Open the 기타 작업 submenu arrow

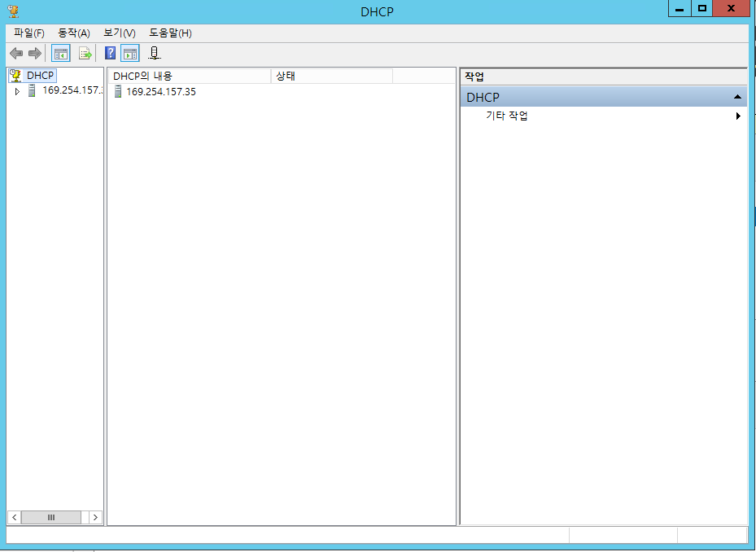[738, 116]
